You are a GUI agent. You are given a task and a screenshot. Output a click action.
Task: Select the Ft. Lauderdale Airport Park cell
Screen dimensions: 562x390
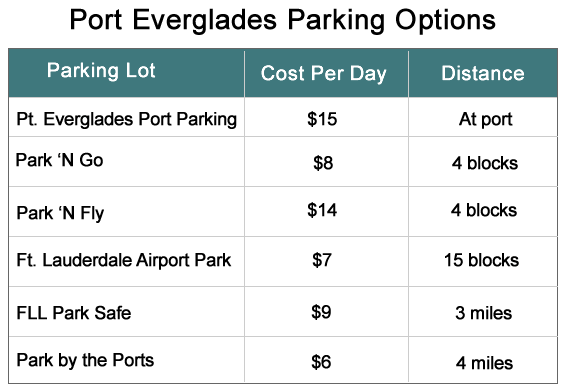pos(124,260)
